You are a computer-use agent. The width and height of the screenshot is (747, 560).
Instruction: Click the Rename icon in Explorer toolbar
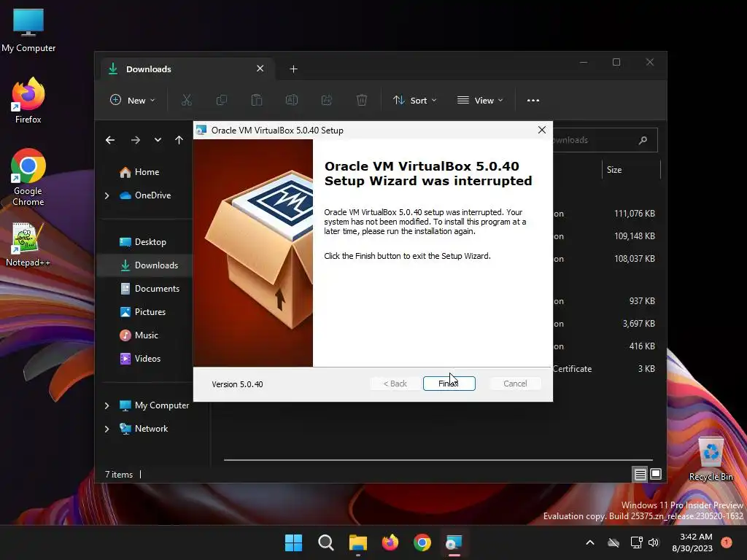pyautogui.click(x=292, y=101)
